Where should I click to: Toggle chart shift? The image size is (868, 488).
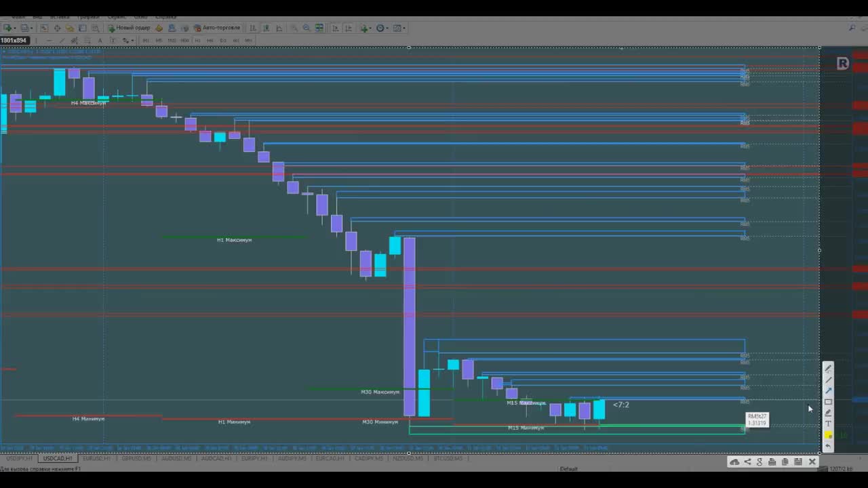coord(349,28)
